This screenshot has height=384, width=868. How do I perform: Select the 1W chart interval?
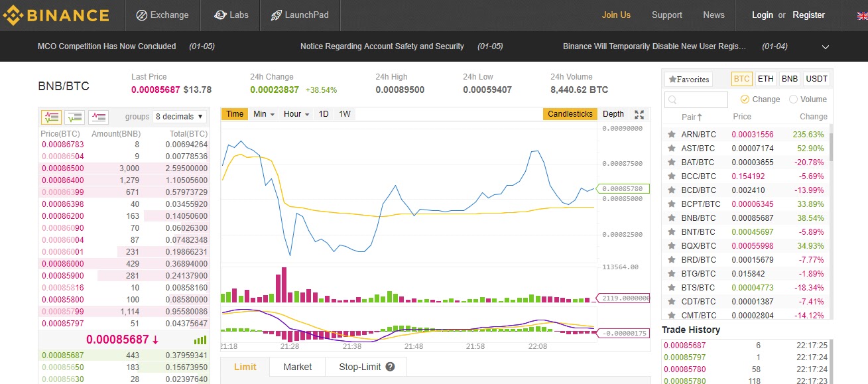pyautogui.click(x=345, y=114)
